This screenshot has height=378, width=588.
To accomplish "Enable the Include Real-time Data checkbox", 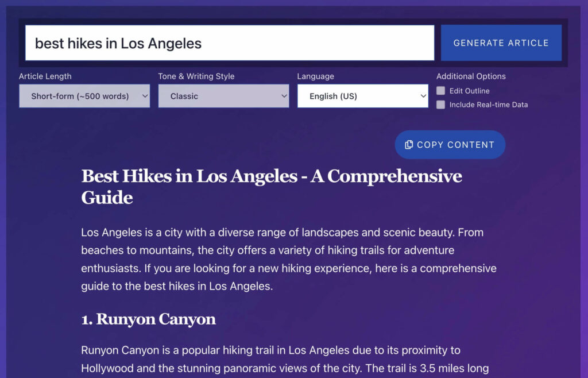I will click(440, 104).
